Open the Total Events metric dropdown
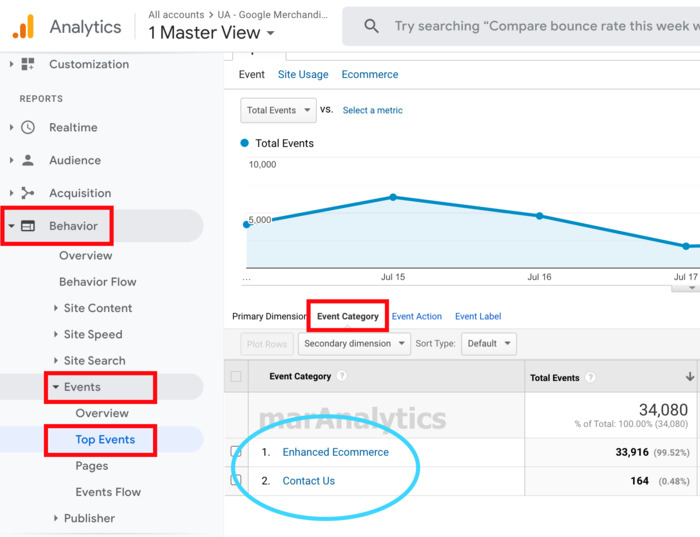 click(278, 110)
